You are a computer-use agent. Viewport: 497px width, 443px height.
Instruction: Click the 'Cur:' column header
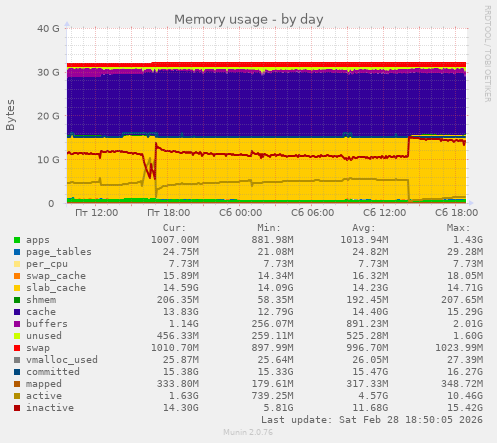click(174, 228)
